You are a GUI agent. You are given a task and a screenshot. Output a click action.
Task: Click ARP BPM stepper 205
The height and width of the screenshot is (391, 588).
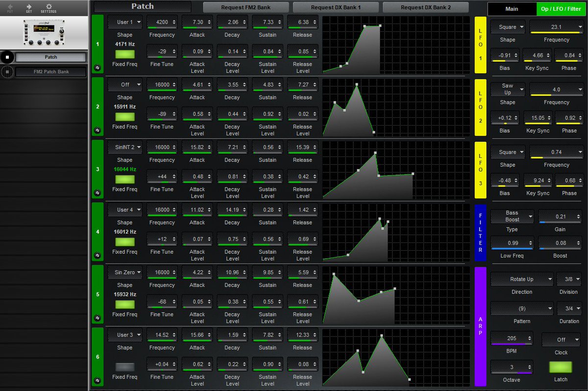pos(512,339)
